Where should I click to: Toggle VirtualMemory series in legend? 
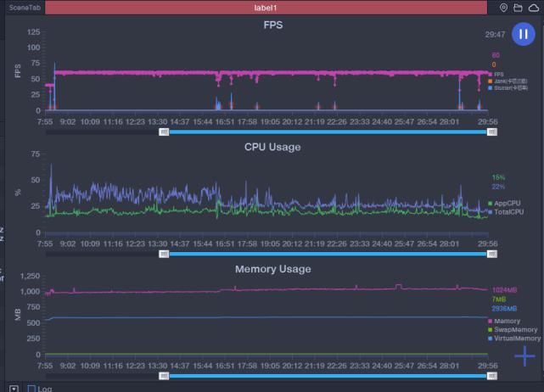click(514, 339)
